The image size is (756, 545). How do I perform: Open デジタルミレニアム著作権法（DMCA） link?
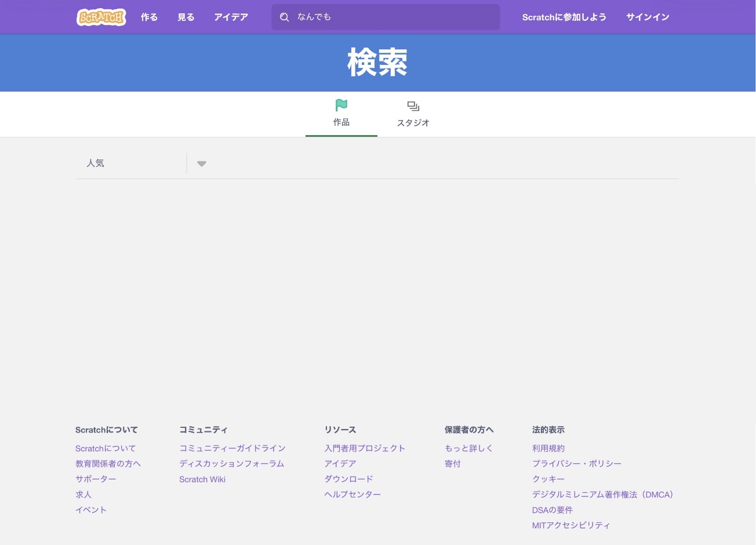click(603, 495)
